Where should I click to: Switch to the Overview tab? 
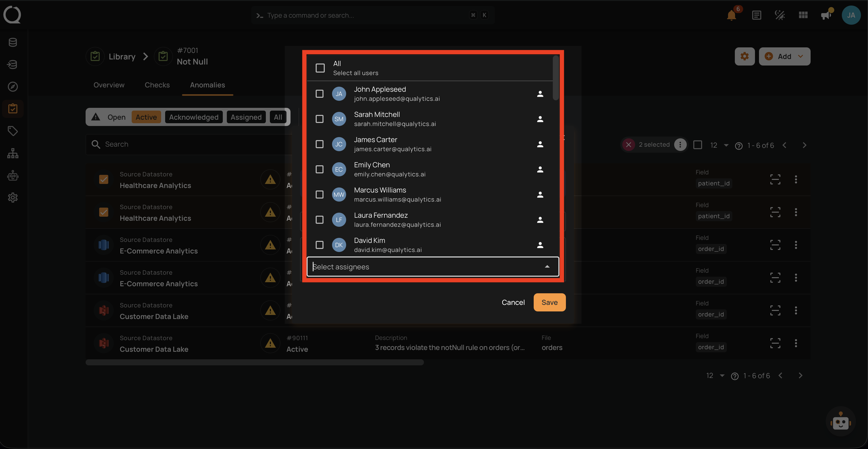109,85
